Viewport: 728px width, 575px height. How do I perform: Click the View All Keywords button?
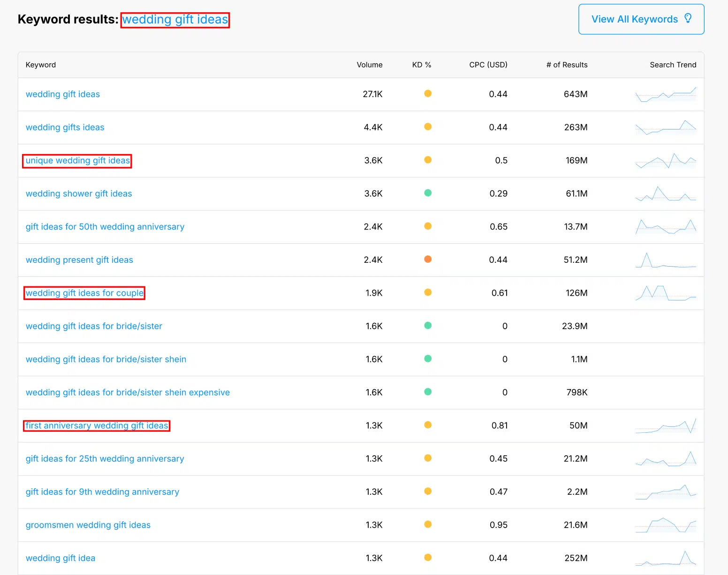tap(641, 19)
